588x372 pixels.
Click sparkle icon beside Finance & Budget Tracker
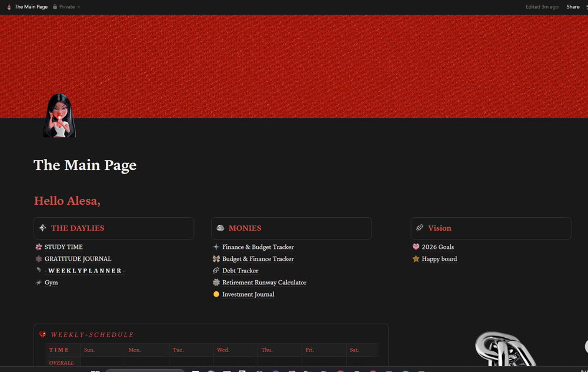pos(216,247)
